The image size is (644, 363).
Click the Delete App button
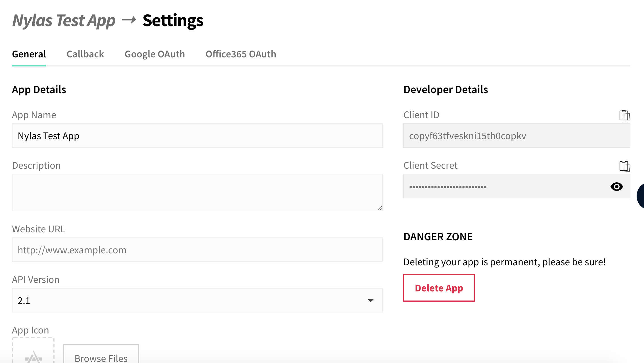coord(439,288)
